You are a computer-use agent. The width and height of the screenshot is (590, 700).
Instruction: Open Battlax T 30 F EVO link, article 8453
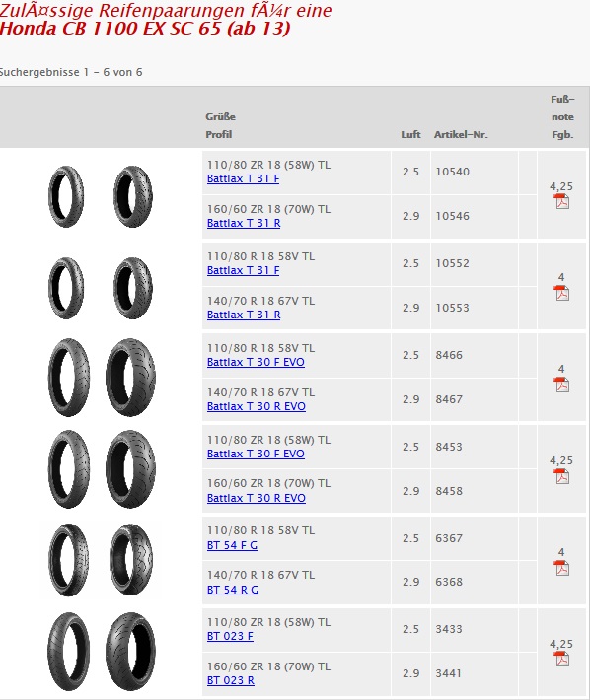pyautogui.click(x=256, y=454)
